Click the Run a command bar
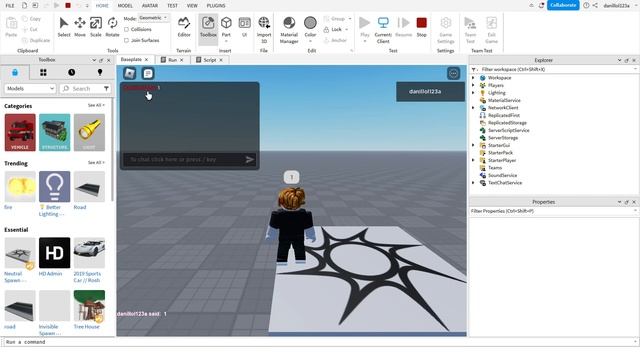This screenshot has width=640, height=360. click(320, 342)
